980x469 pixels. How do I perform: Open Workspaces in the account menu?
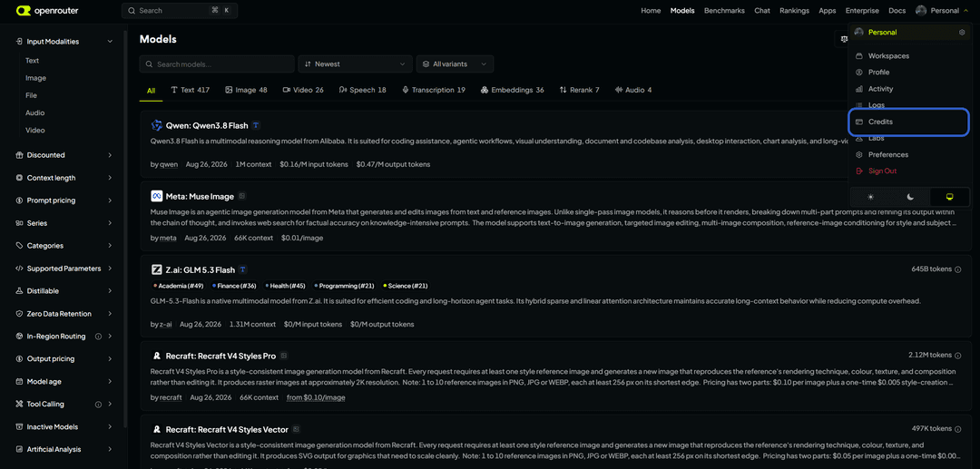908,56
